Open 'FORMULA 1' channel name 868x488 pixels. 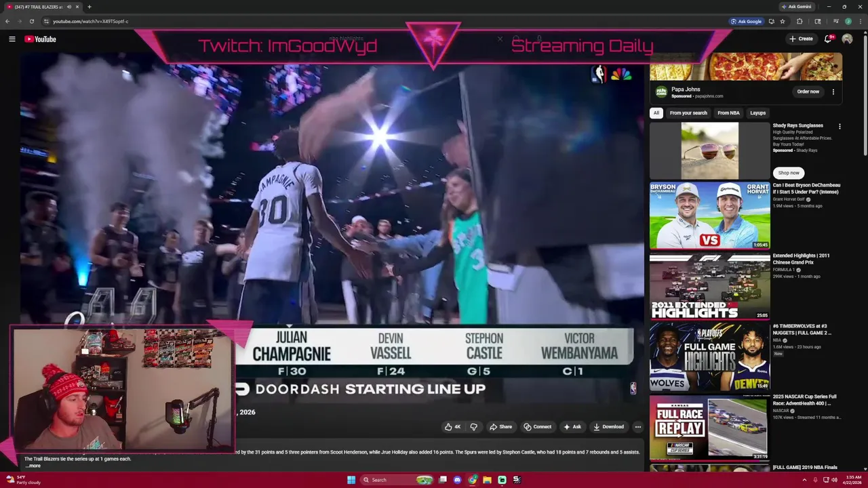784,270
